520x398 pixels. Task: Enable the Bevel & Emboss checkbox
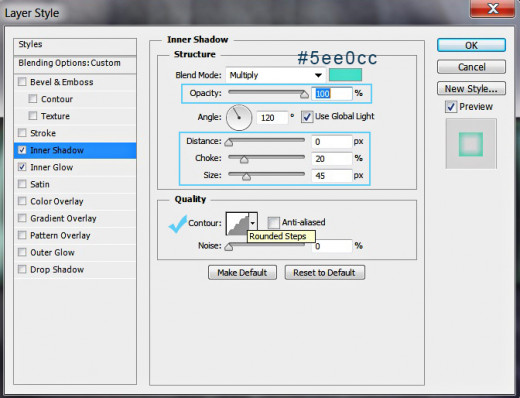coord(22,82)
